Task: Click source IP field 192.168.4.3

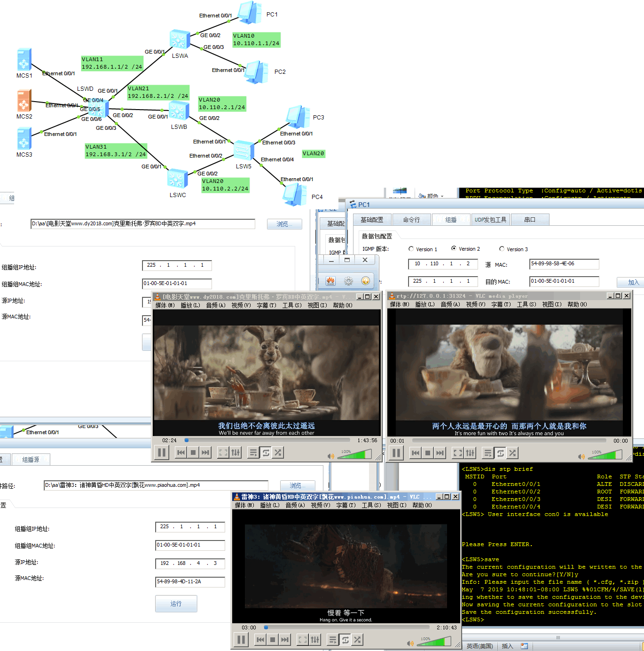Action: coord(190,564)
